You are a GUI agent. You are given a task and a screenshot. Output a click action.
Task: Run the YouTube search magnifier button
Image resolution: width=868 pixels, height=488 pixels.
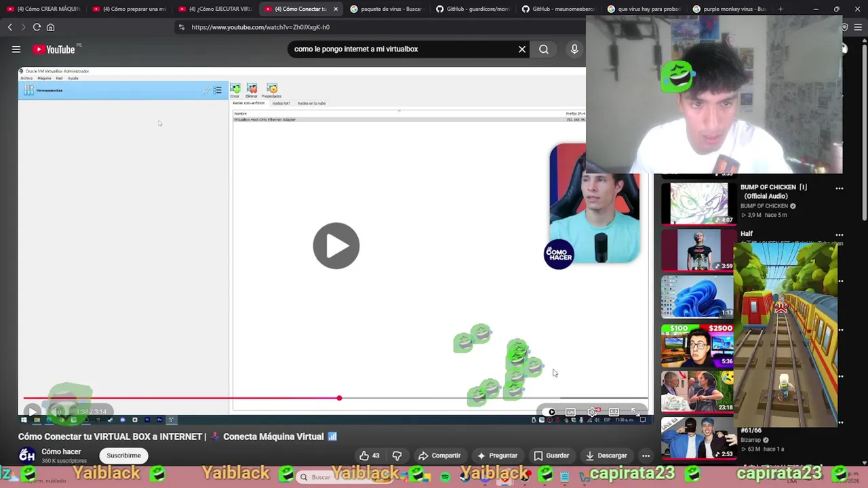pos(544,49)
